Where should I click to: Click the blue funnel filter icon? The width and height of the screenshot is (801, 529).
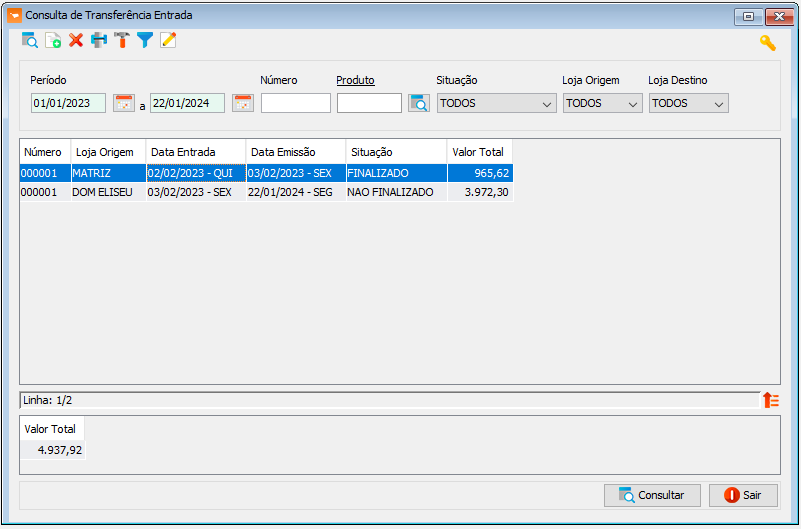click(145, 40)
